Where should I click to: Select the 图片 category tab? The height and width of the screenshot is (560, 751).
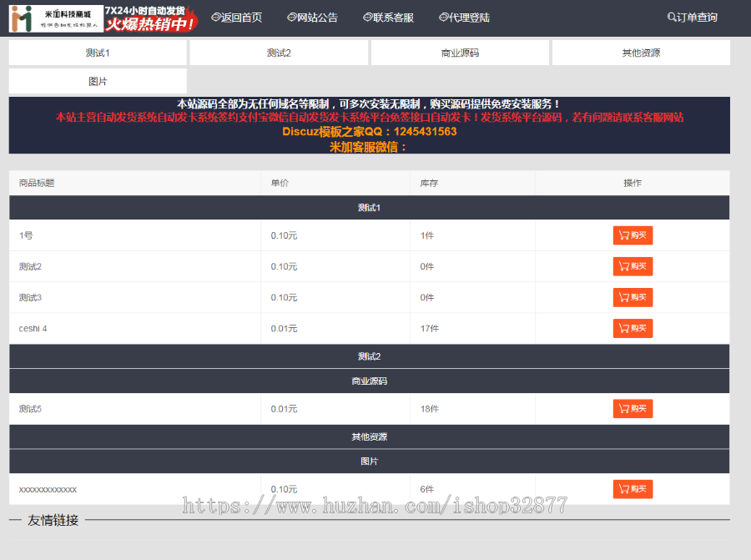(98, 82)
